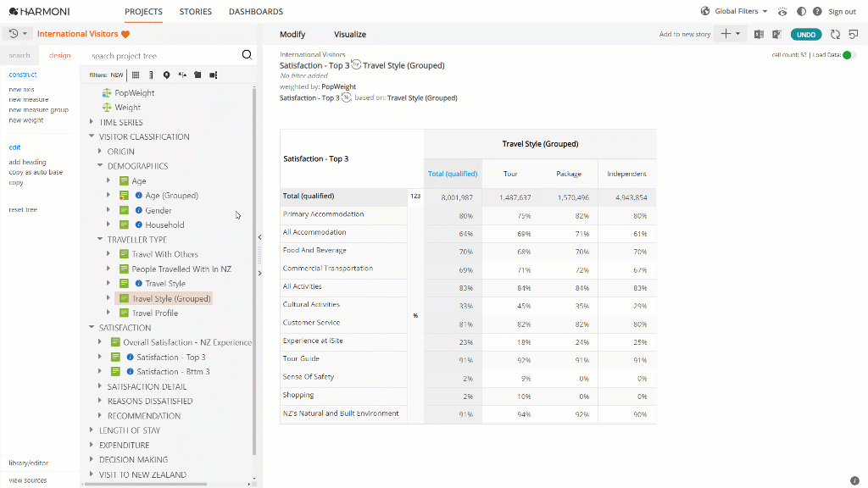Screen dimensions: 868x488
Task: Toggle the Load Data switch
Action: click(x=849, y=55)
